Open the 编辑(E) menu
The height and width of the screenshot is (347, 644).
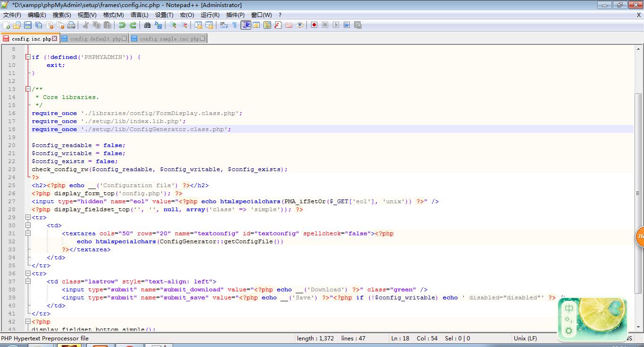coord(37,15)
